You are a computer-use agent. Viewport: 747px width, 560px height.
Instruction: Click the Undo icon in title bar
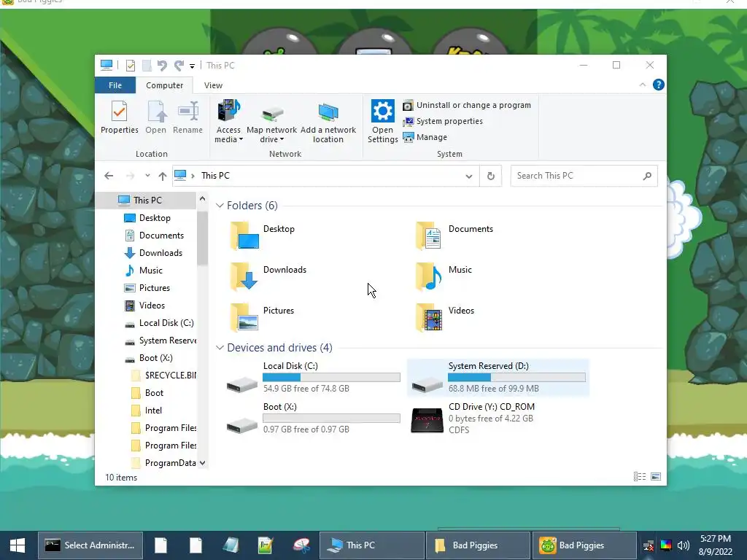[x=162, y=66]
